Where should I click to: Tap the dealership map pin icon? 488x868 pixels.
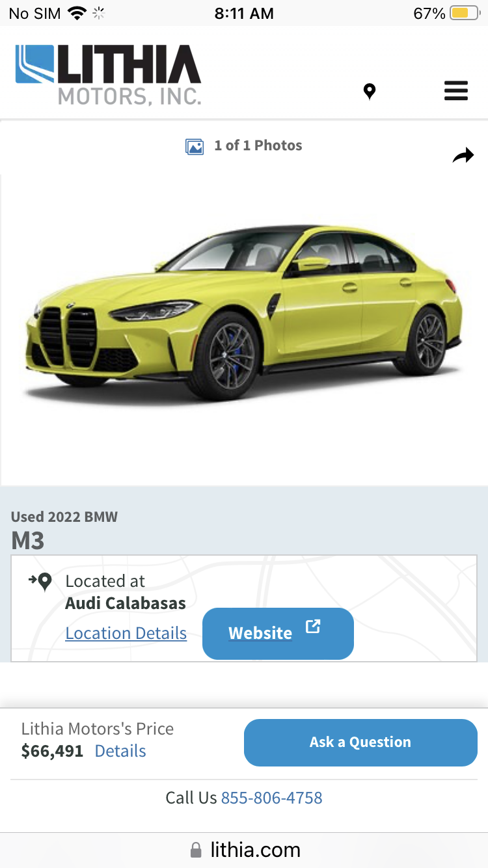point(41,581)
